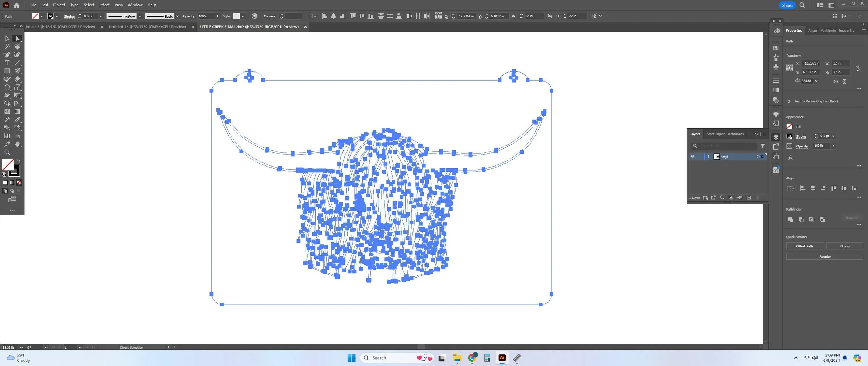Click the Fill color swatch in Appearance
Viewport: 868px width, 366px height.
point(789,126)
